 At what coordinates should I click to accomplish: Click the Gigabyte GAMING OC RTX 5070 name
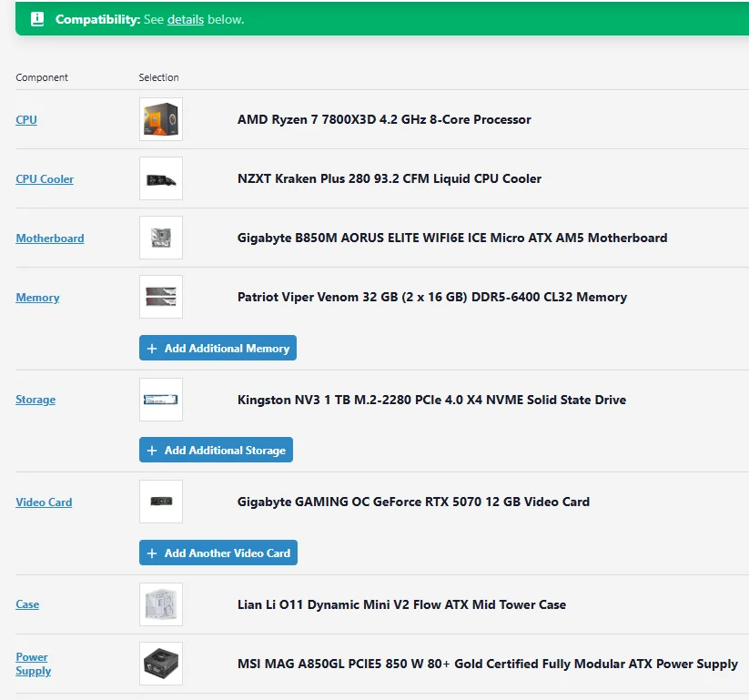414,502
